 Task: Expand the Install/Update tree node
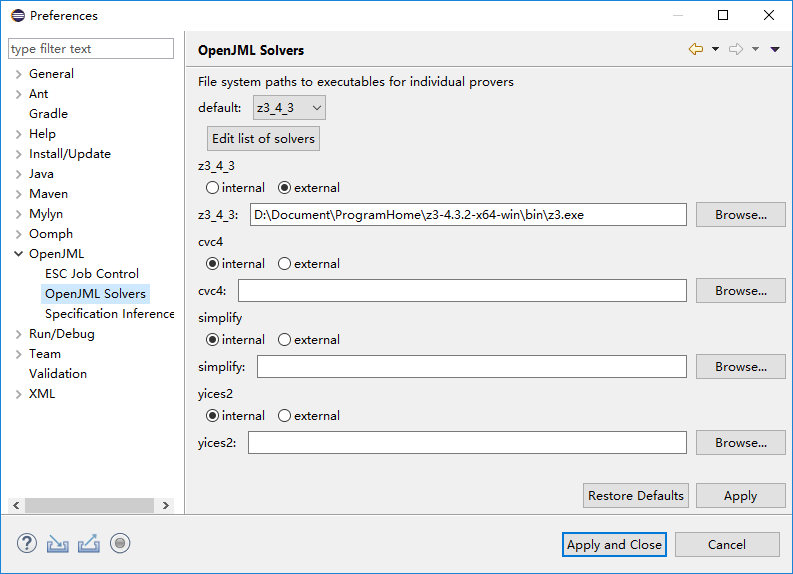(19, 154)
